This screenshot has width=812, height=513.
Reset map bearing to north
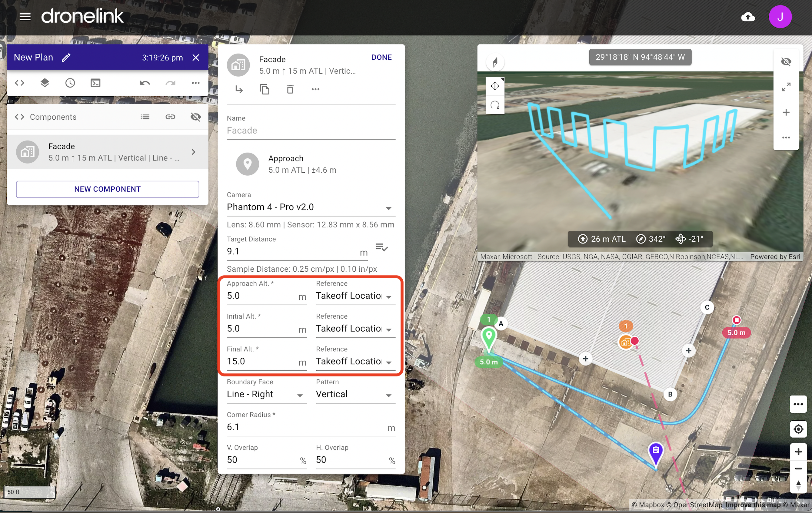798,486
